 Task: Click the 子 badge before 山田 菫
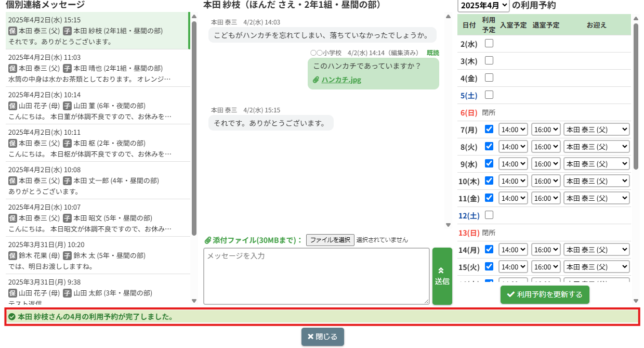click(67, 106)
